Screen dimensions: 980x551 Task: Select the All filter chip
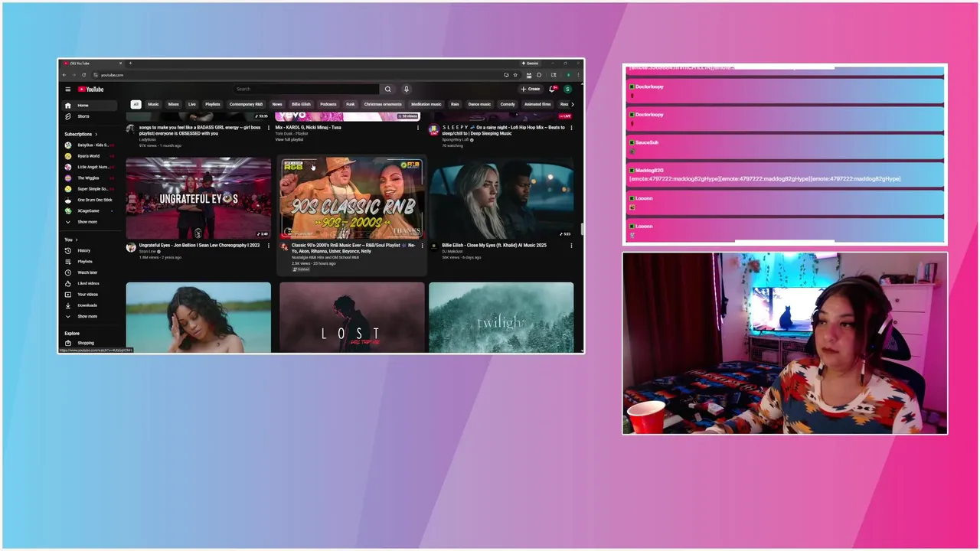click(136, 104)
